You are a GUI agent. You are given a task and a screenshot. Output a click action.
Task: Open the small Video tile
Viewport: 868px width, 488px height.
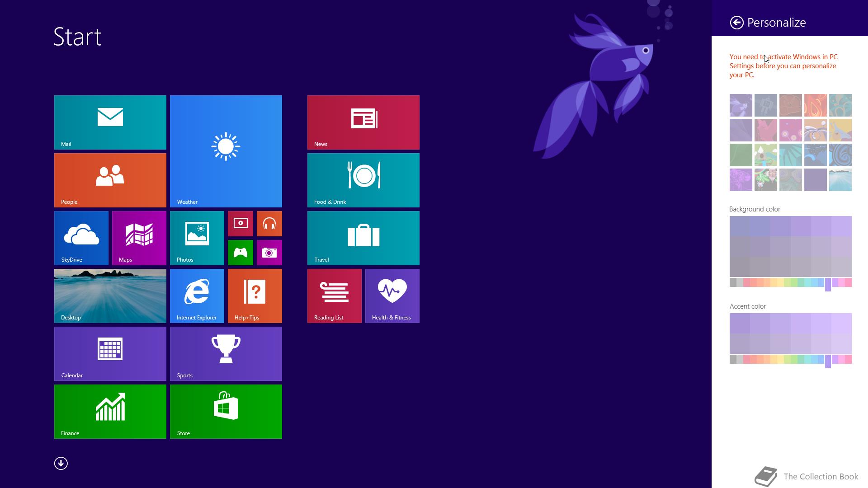coord(240,223)
